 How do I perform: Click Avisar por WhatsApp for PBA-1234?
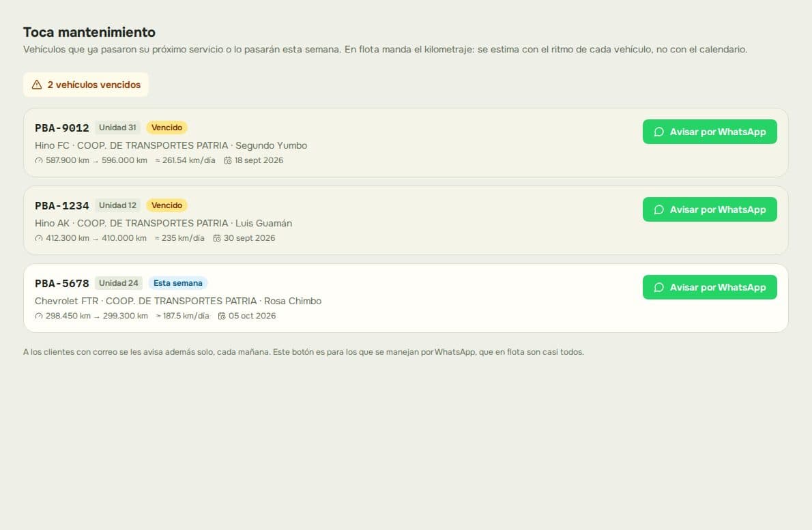pos(710,209)
